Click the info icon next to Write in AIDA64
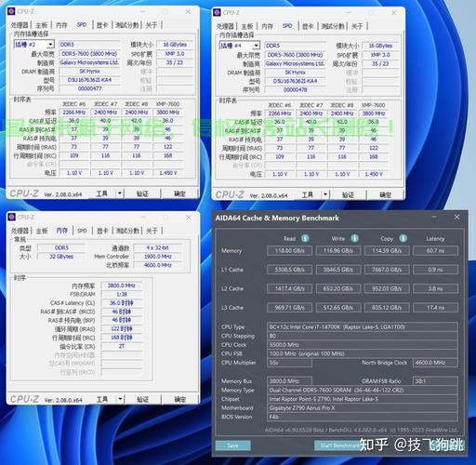Viewport: 476px width, 465px height. tap(354, 238)
